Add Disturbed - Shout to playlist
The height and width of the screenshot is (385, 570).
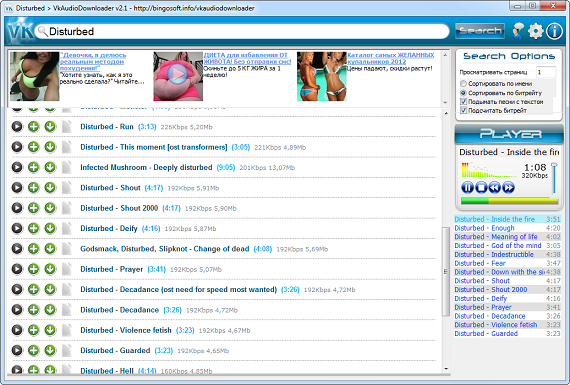tap(33, 188)
